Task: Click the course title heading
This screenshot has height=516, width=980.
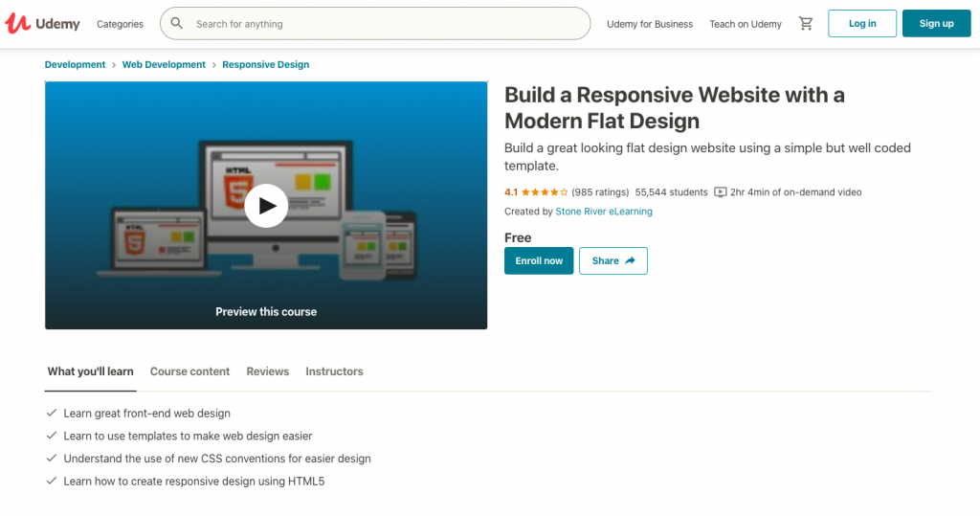Action: click(x=675, y=107)
